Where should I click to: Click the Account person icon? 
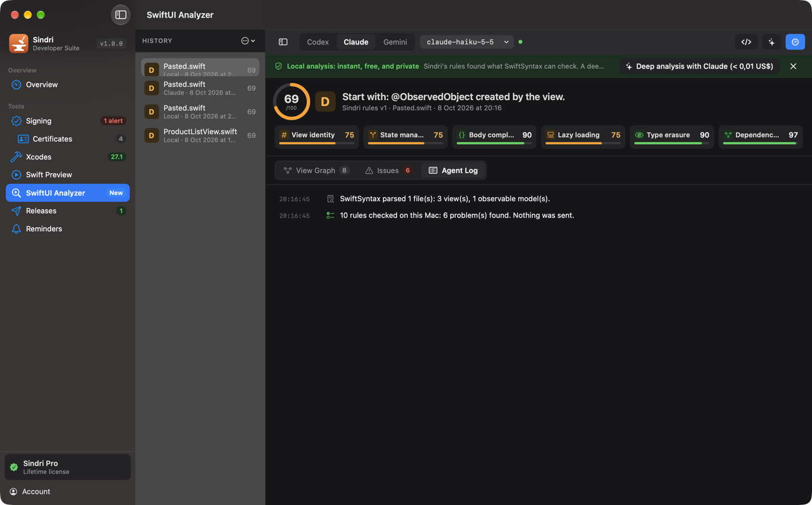[14, 491]
